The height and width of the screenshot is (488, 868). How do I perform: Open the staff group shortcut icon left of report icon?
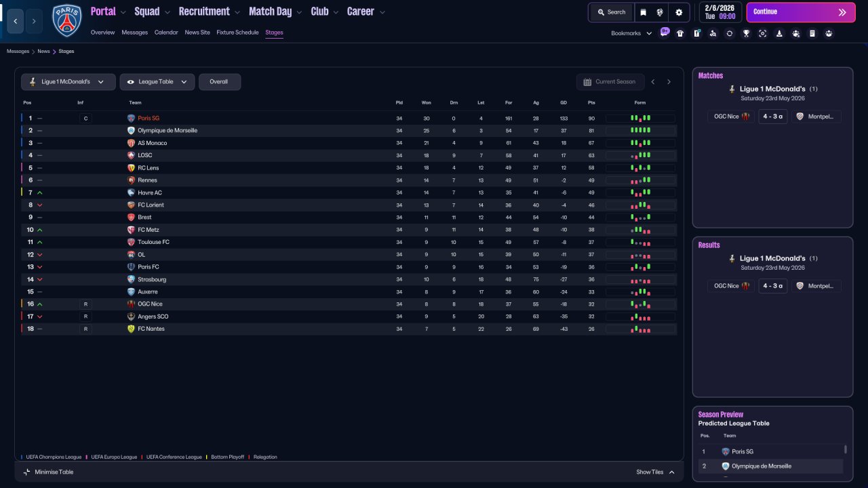[795, 33]
